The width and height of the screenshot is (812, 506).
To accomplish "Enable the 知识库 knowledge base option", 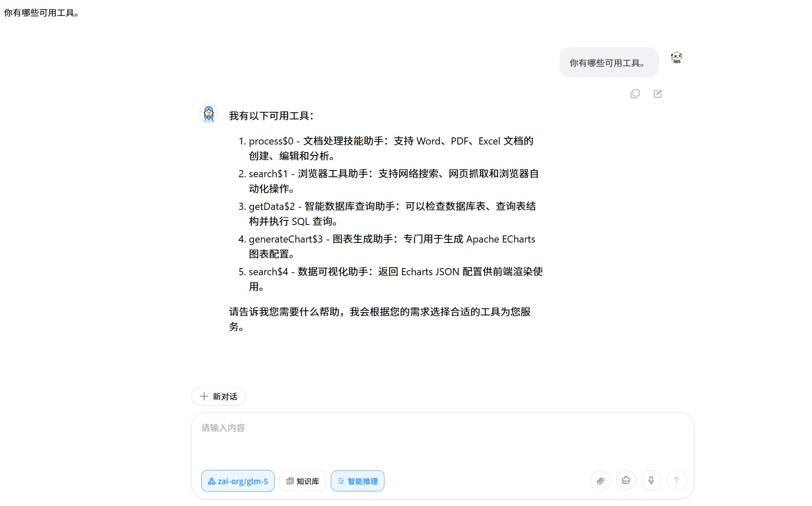I will [x=302, y=480].
